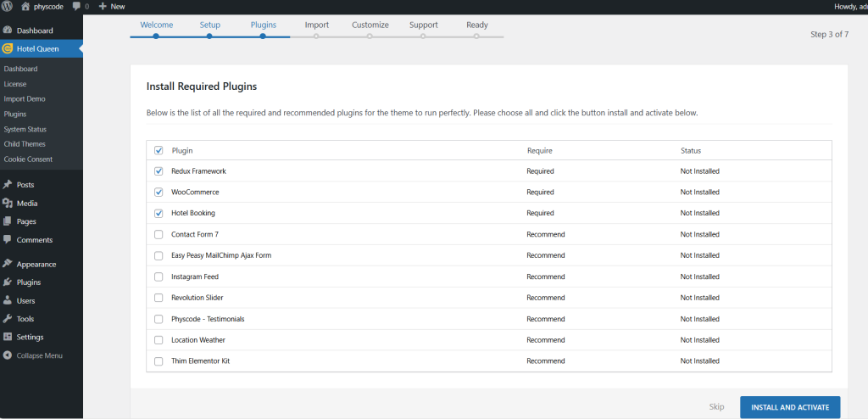The width and height of the screenshot is (868, 419).
Task: Click the Appearance paintbrush icon
Action: 8,264
